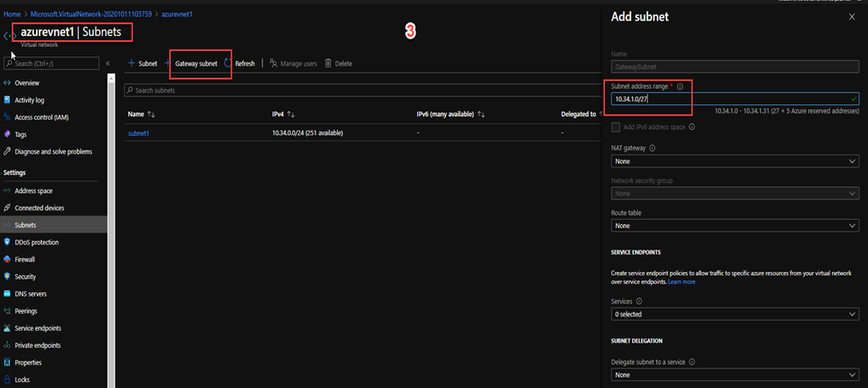The height and width of the screenshot is (388, 868).
Task: Open the Locks padlock icon
Action: pyautogui.click(x=7, y=379)
